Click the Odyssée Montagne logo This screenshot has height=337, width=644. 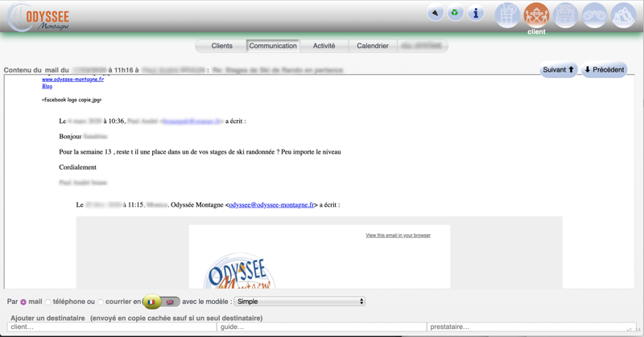(39, 18)
